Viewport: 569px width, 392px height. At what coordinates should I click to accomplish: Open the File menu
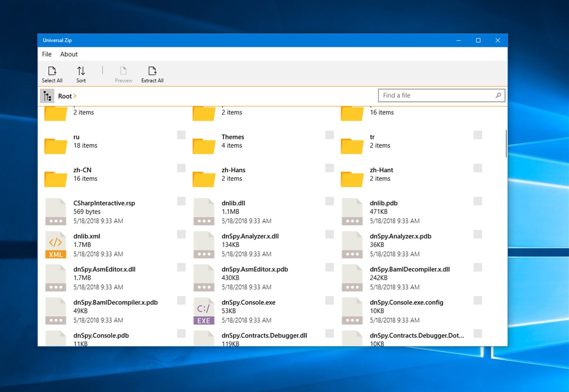coord(46,54)
